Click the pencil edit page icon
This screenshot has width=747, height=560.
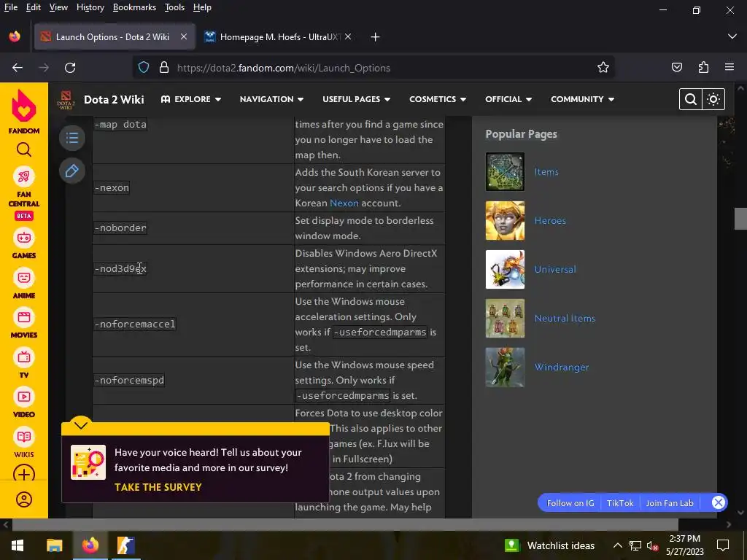pyautogui.click(x=72, y=171)
